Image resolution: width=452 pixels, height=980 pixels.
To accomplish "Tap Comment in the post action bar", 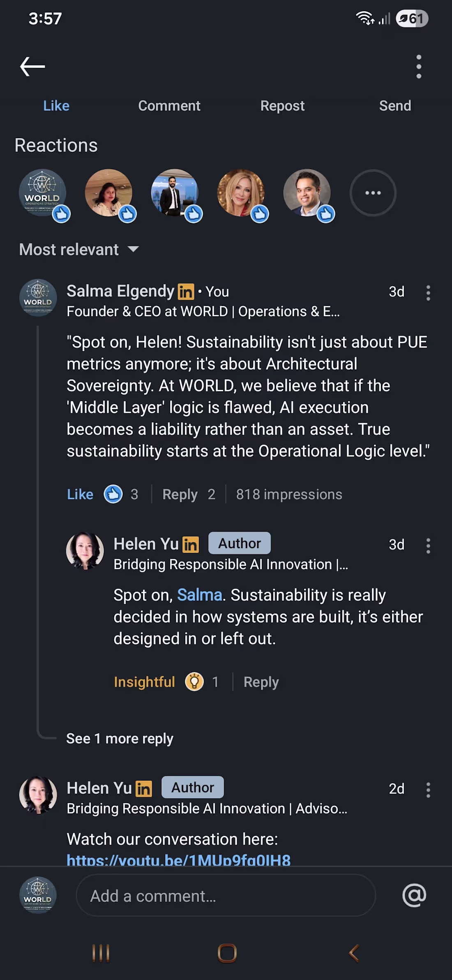I will [x=169, y=106].
